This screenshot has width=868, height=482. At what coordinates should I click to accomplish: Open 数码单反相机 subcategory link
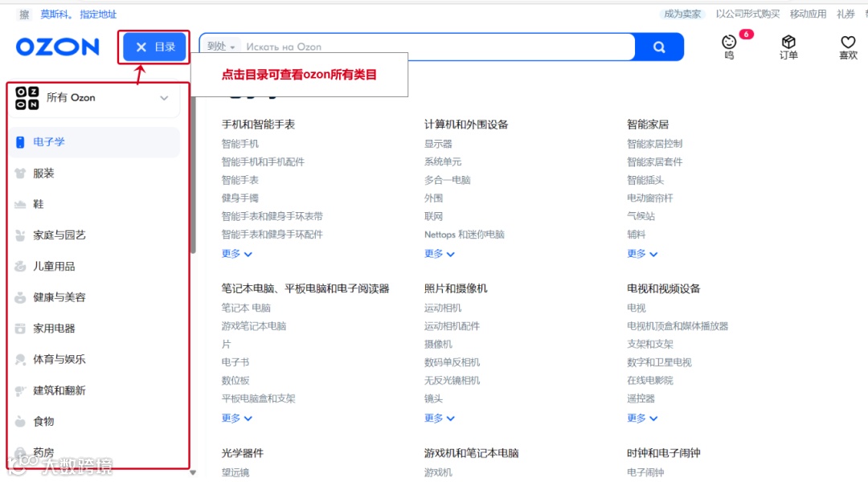tap(452, 362)
